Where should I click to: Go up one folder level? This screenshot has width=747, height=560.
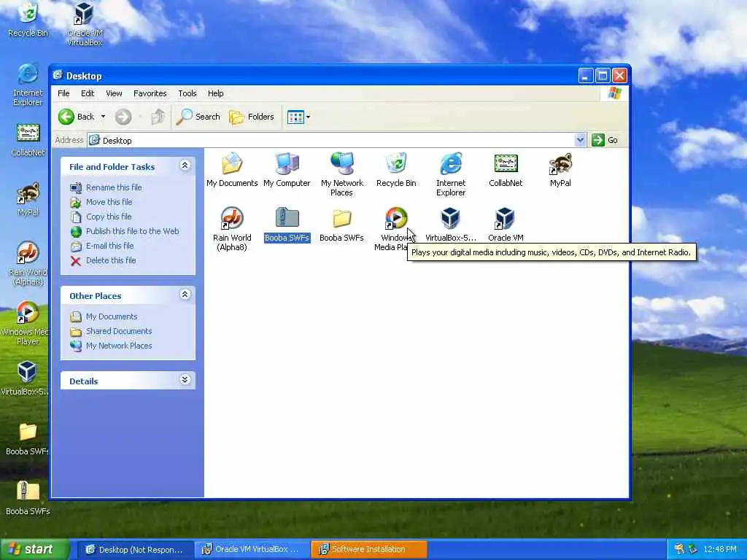(158, 117)
